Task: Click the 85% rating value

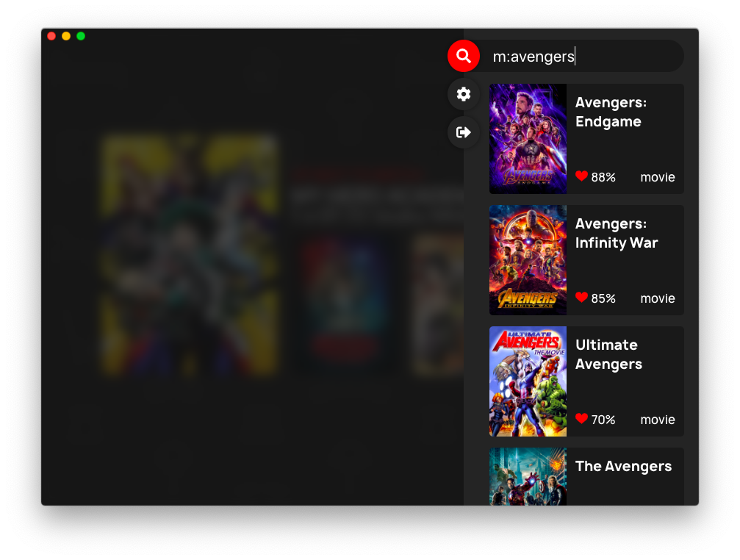Action: [603, 298]
